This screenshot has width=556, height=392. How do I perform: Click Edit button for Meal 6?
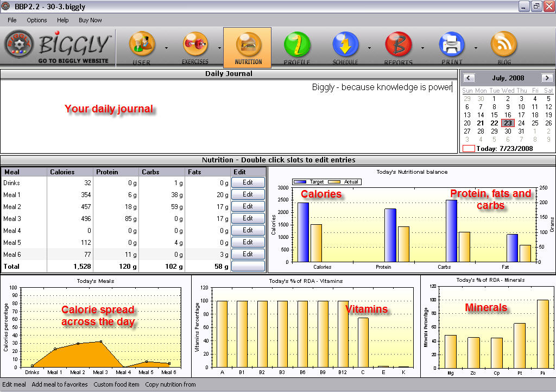(248, 254)
